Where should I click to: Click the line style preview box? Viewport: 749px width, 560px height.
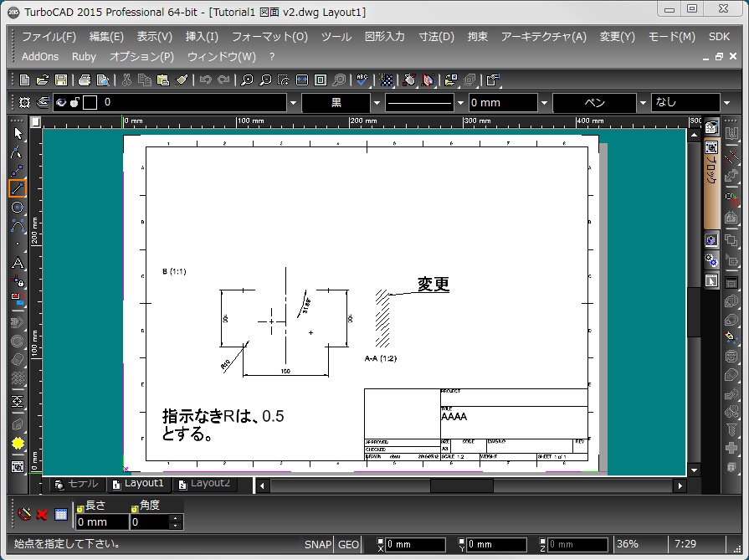[x=419, y=103]
